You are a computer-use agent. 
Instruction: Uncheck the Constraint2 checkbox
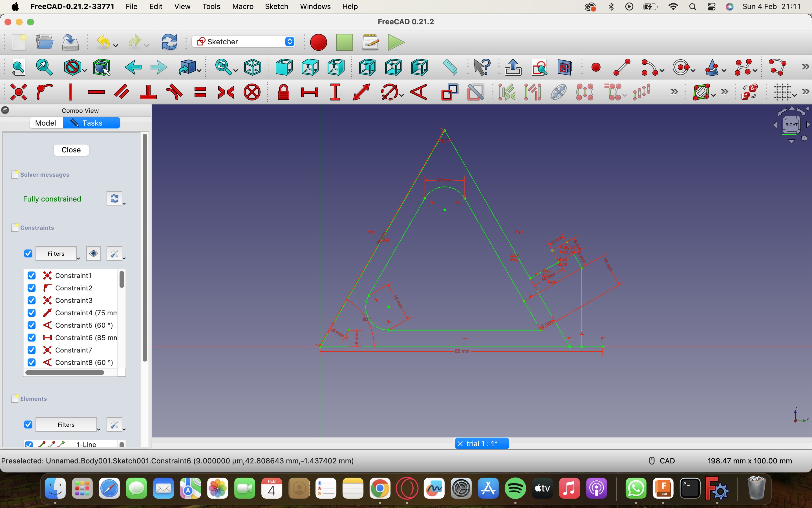(x=32, y=288)
